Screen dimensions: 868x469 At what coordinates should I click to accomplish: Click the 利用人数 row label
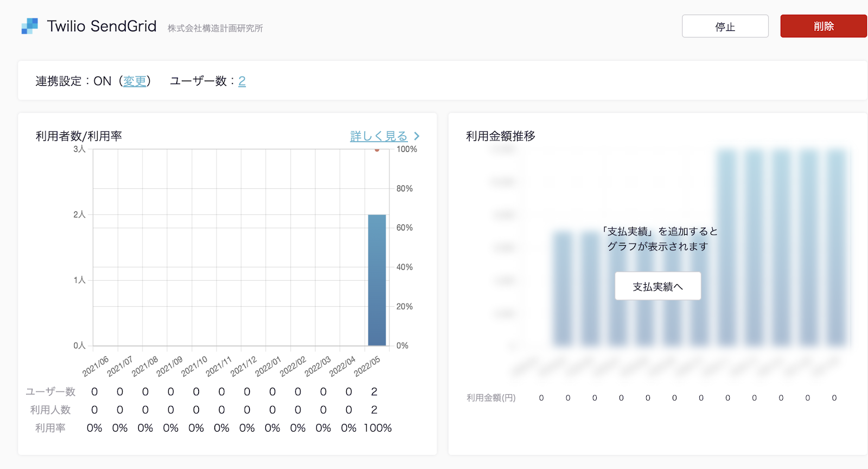[50, 410]
